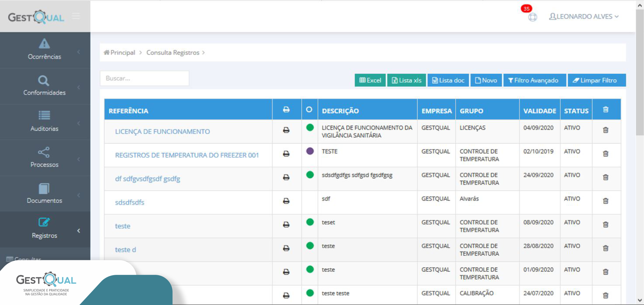The height and width of the screenshot is (305, 644).
Task: Click green status dot in LICENÇA row
Action: [x=310, y=127]
